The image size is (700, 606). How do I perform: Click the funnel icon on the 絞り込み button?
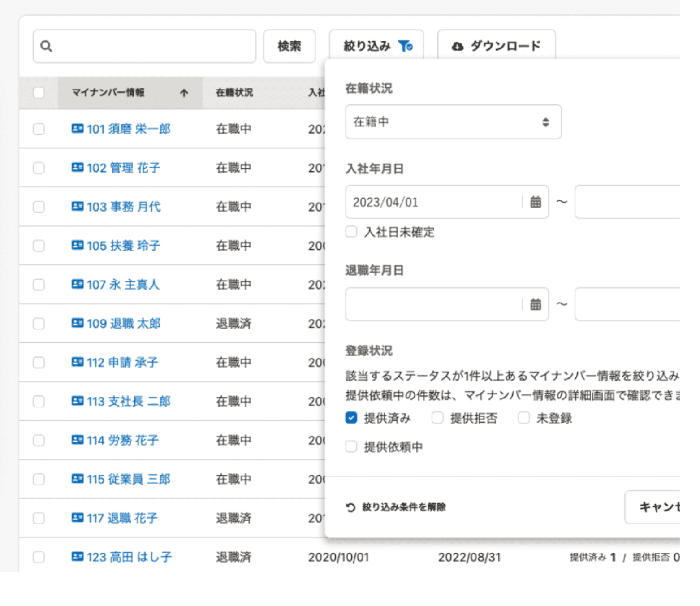[x=406, y=46]
